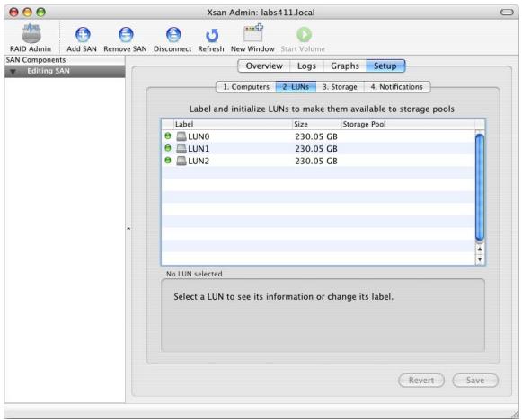This screenshot has height=420, width=522.
Task: Click the sidebar splitter handle
Action: 128,229
